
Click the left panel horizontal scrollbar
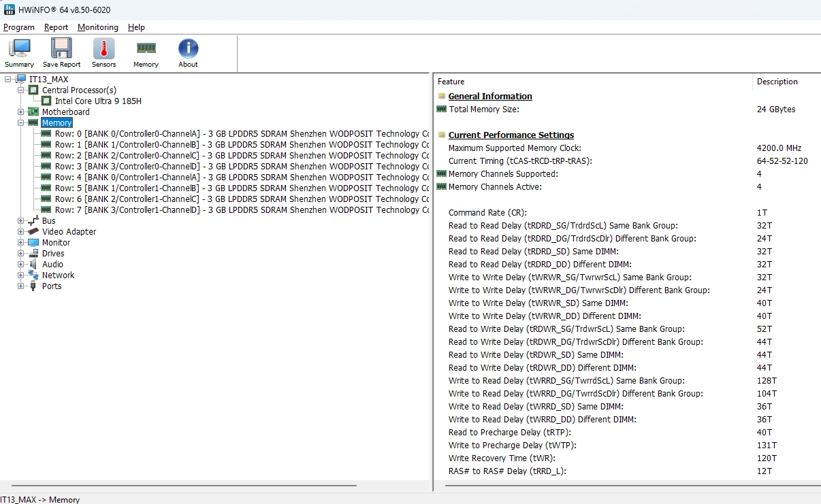coord(216,486)
